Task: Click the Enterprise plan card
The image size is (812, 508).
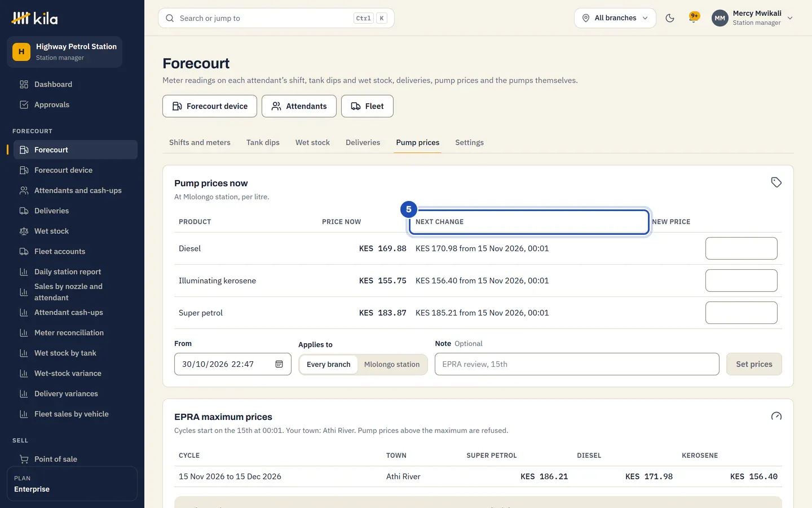Action: click(72, 484)
